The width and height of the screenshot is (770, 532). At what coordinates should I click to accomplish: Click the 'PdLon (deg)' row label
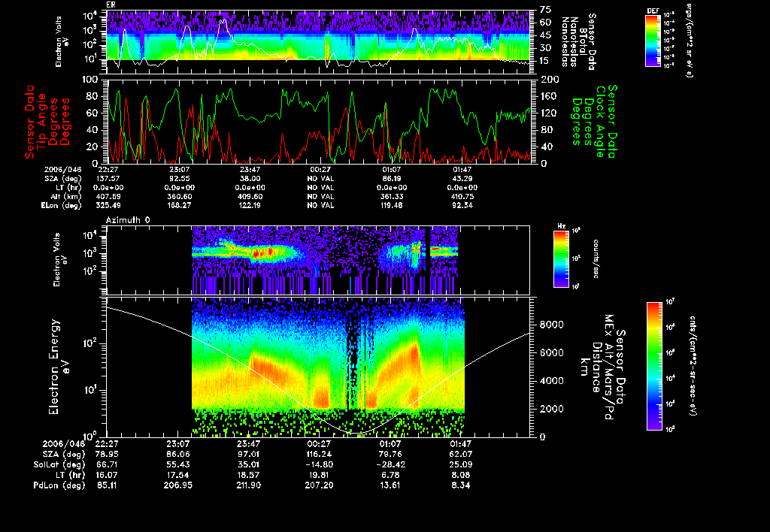(59, 485)
